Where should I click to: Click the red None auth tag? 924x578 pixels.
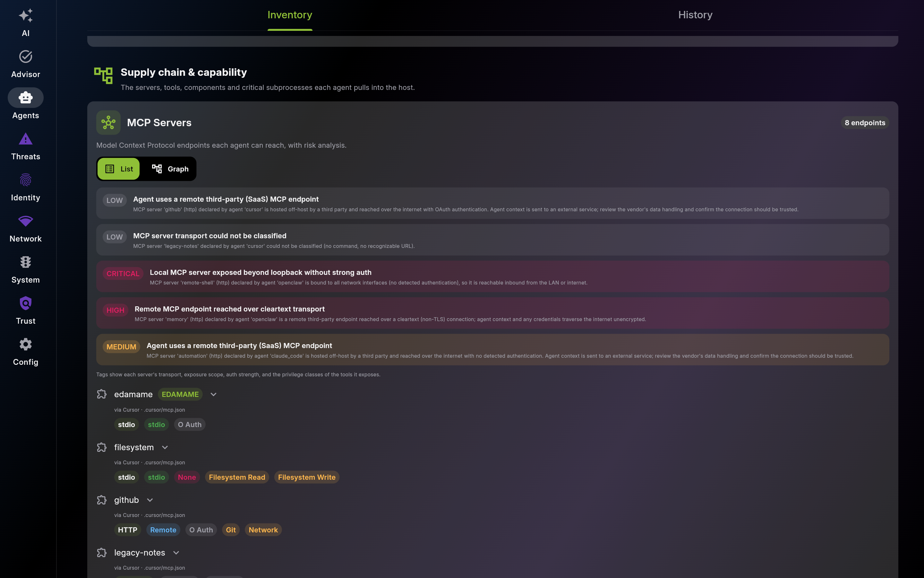pyautogui.click(x=187, y=477)
